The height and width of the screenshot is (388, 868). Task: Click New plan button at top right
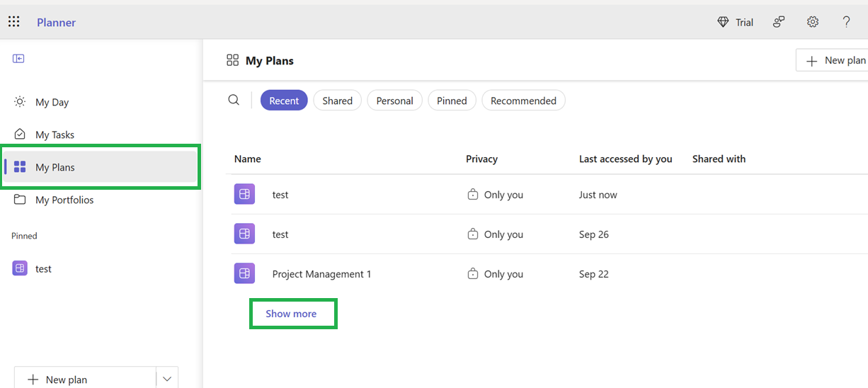833,60
